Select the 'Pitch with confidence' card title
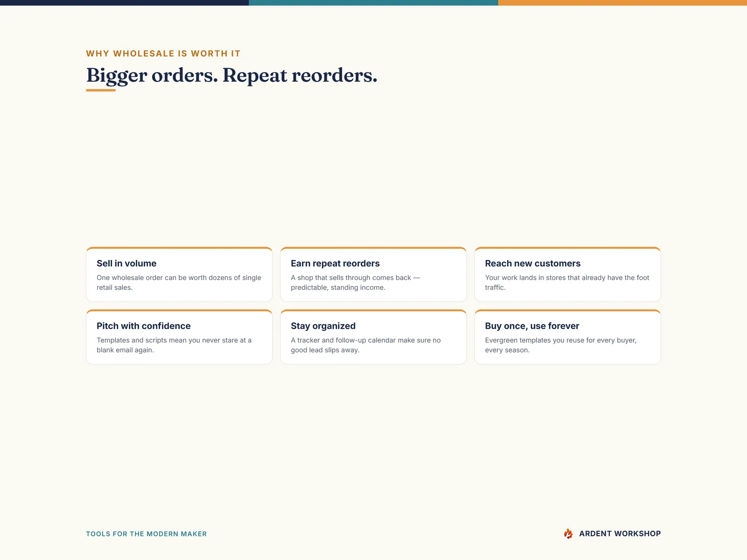The width and height of the screenshot is (747, 560). pos(144,326)
